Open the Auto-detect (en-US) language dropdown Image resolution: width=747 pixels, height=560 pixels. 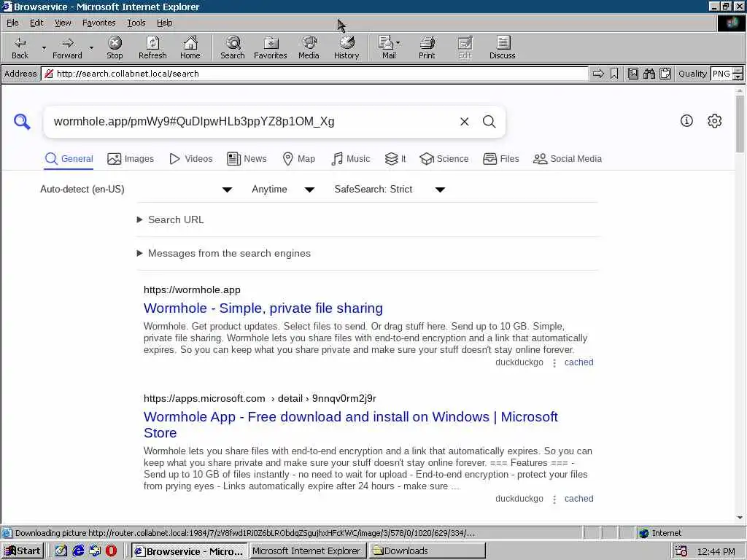pyautogui.click(x=136, y=190)
